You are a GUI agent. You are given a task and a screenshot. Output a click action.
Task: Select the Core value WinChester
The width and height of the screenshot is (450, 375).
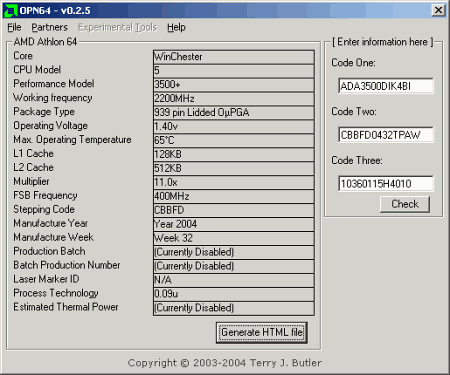coord(234,57)
